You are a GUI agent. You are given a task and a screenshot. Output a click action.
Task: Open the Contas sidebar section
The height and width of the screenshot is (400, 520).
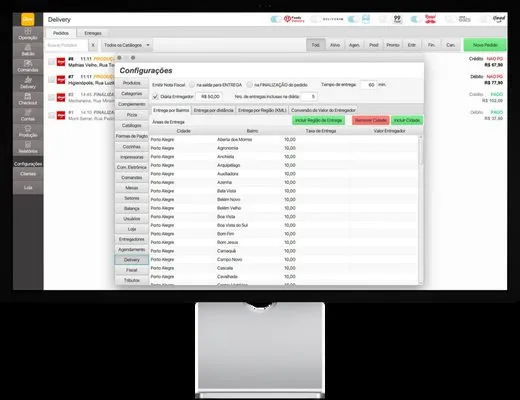tap(28, 115)
